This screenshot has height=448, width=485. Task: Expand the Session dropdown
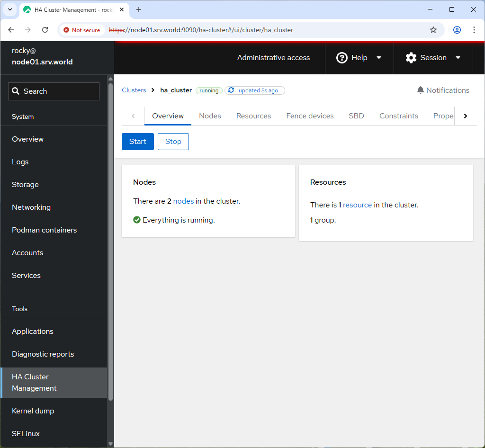(458, 58)
